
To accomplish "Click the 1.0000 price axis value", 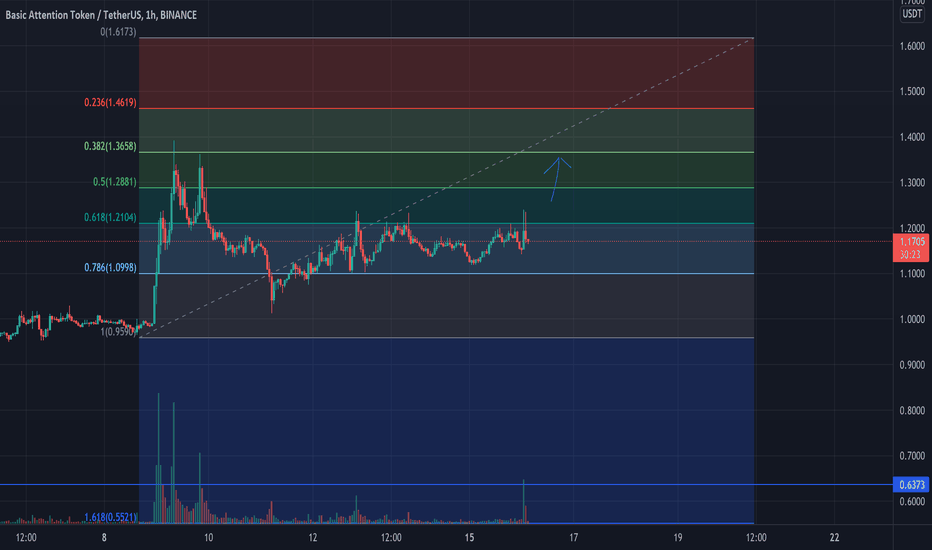I will point(912,319).
